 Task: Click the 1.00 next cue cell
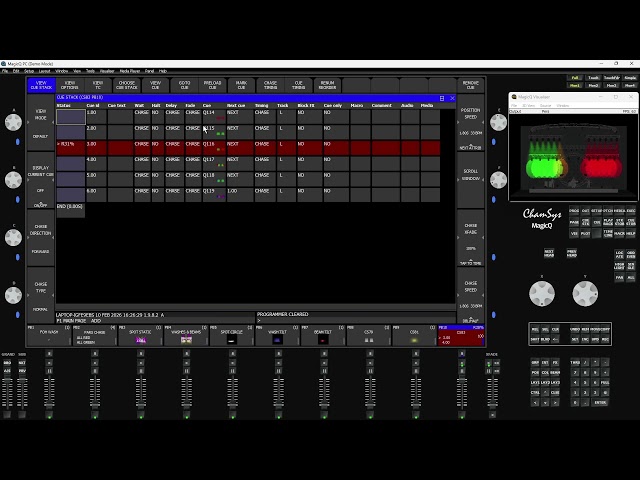pos(240,195)
